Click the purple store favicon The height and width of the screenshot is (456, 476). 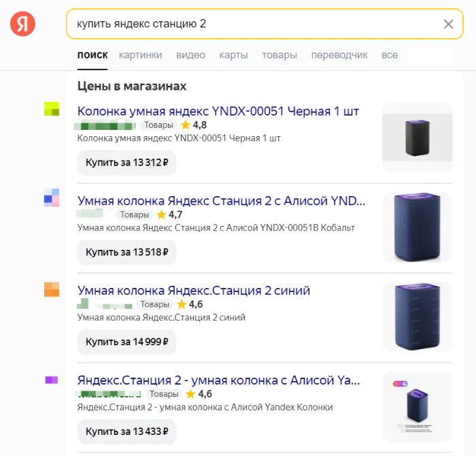(x=52, y=380)
